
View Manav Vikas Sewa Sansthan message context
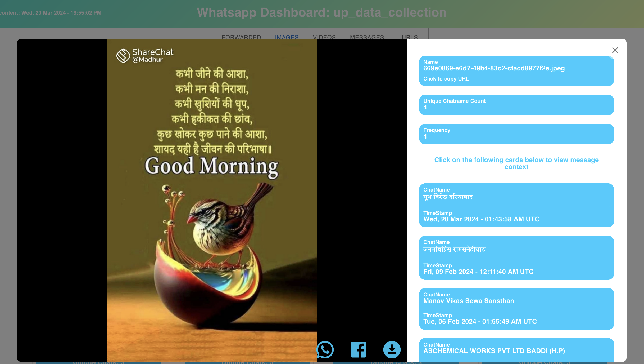(516, 309)
